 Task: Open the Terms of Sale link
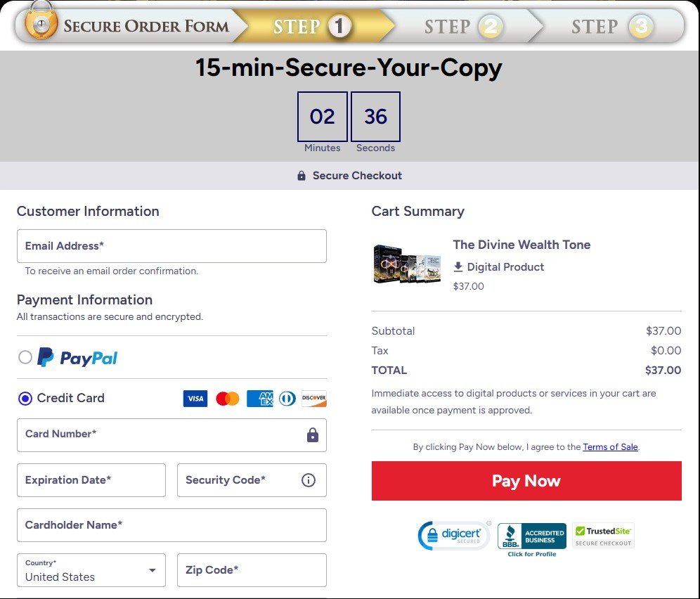(x=610, y=446)
